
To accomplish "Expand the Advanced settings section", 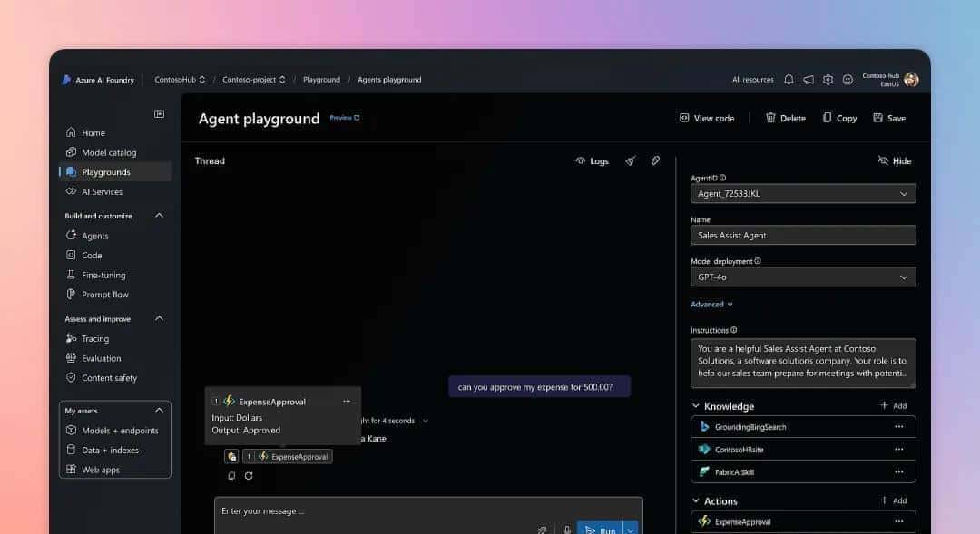I will [711, 305].
